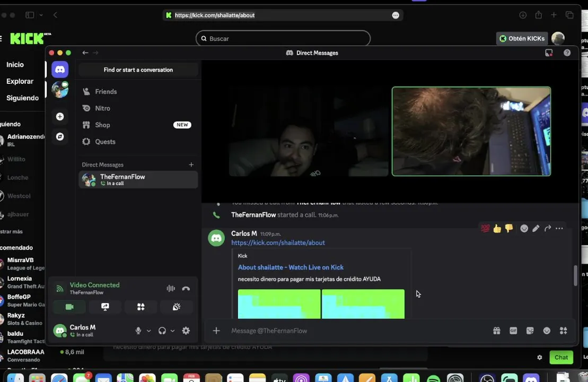Open the emoji picker in message bar

click(x=547, y=331)
